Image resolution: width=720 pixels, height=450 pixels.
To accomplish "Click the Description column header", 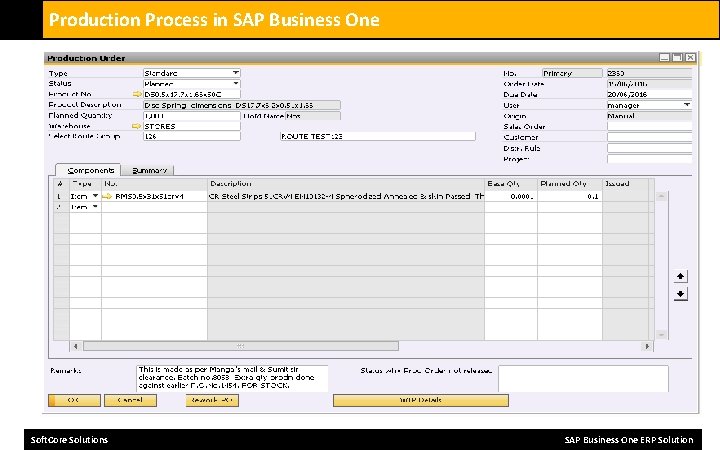I will 346,184.
